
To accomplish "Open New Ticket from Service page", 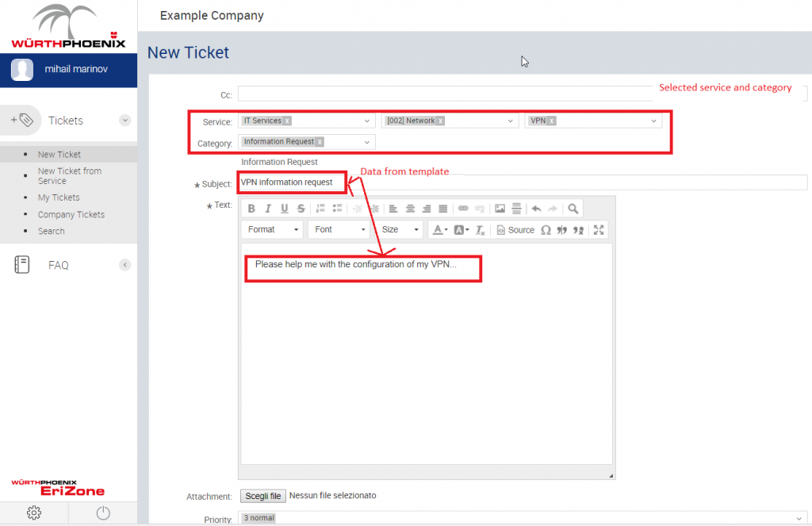I will click(69, 175).
